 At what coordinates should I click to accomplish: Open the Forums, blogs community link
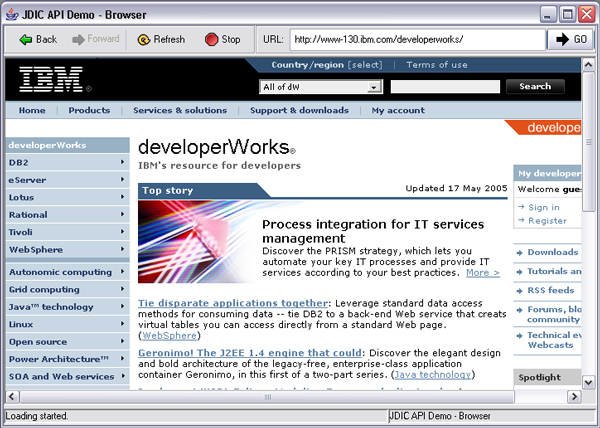pyautogui.click(x=554, y=314)
